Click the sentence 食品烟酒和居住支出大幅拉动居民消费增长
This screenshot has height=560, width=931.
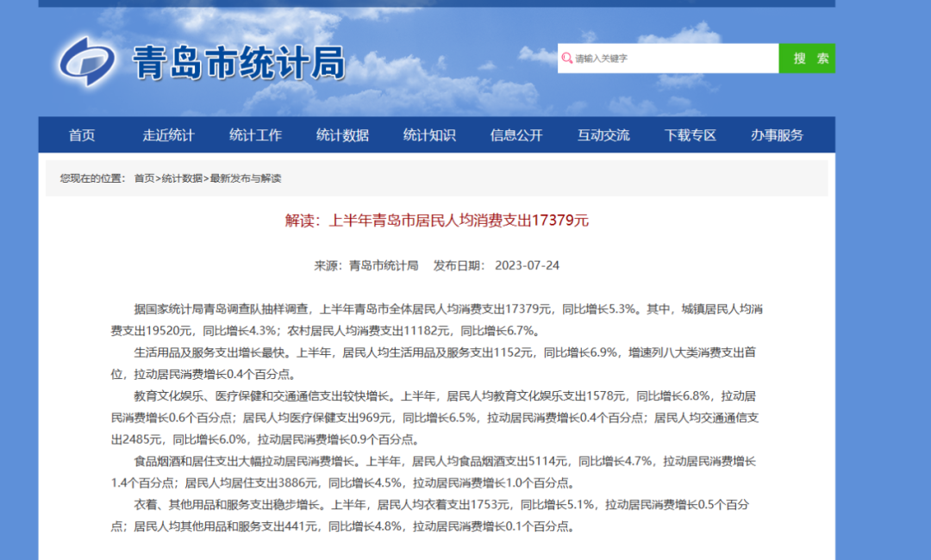[247, 462]
